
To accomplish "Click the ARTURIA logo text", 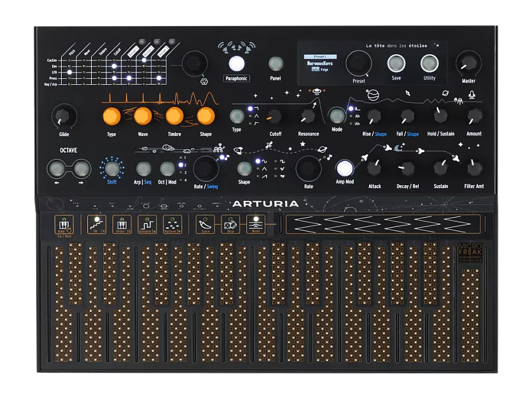I will pyautogui.click(x=265, y=204).
